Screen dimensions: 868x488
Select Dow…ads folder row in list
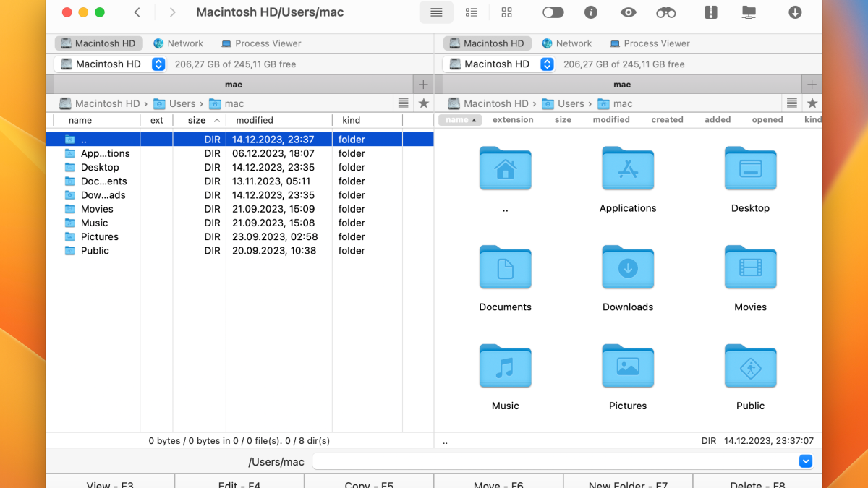(x=239, y=195)
